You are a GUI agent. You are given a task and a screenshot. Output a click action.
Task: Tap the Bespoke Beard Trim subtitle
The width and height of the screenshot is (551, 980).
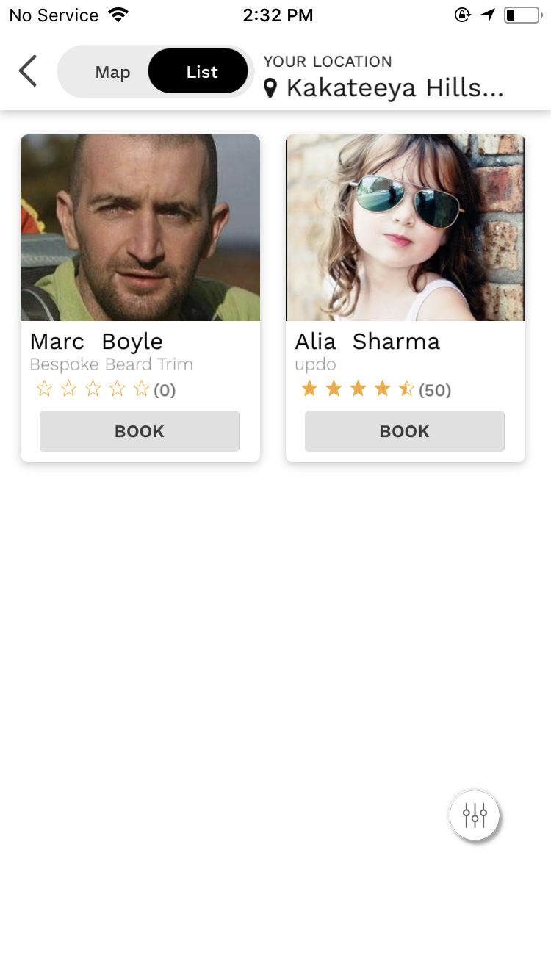click(x=111, y=364)
